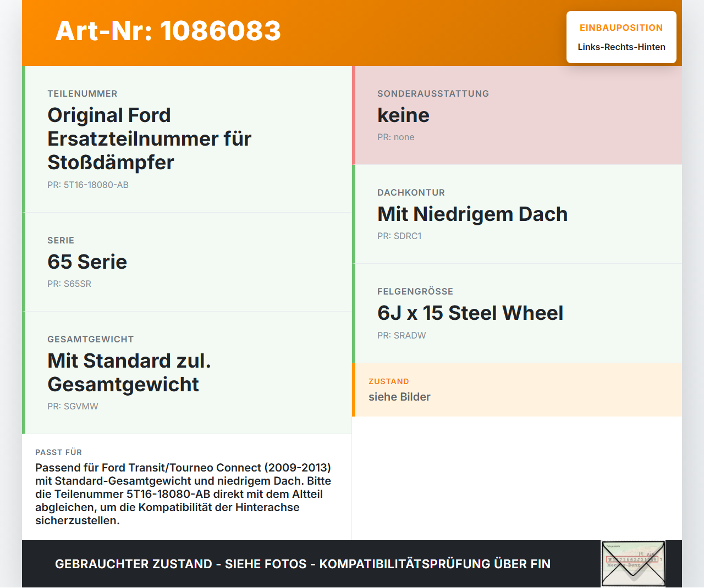Select the ZUSTAND label
The height and width of the screenshot is (588, 704).
389,381
